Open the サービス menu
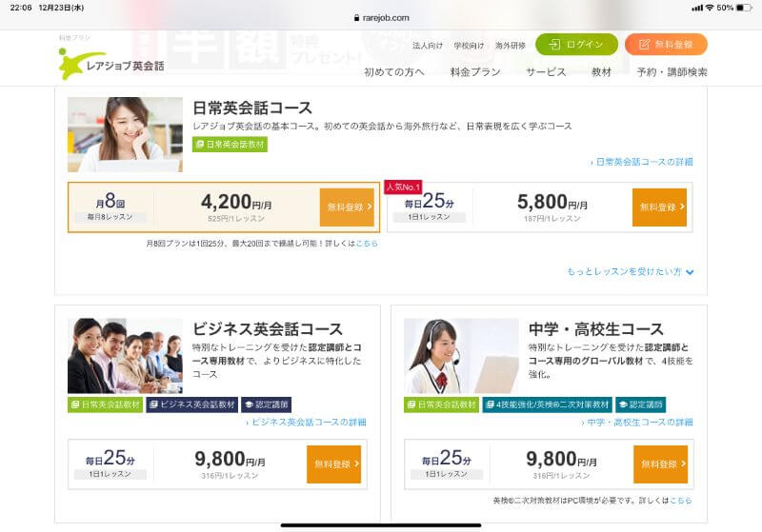Image resolution: width=762 pixels, height=532 pixels. 546,72
